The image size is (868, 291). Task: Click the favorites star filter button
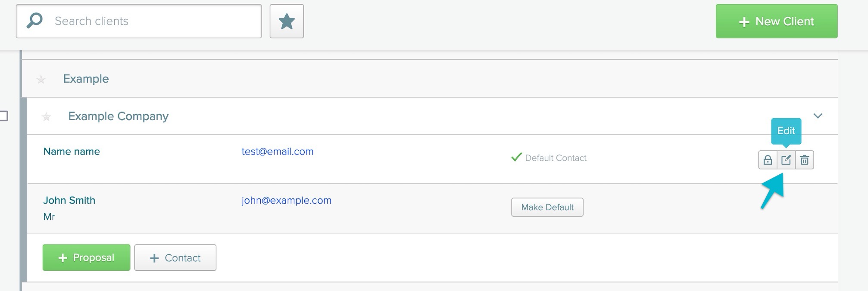point(287,21)
